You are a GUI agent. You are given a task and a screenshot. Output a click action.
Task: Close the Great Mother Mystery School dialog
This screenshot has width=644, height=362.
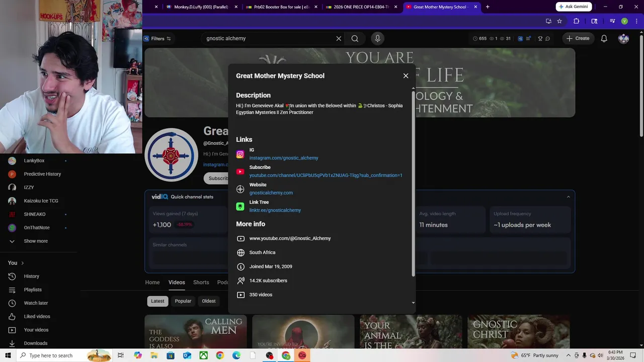pos(406,76)
